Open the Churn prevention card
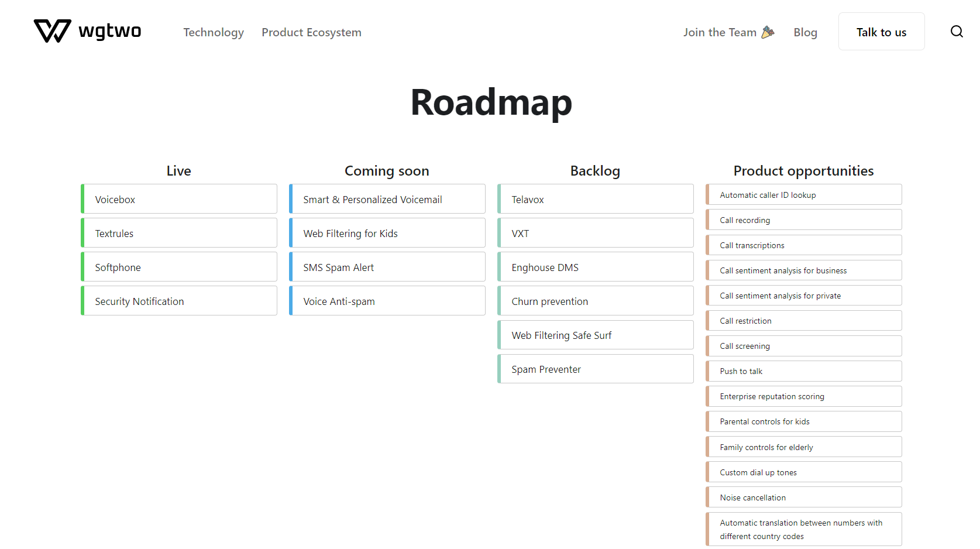This screenshot has height=549, width=980. click(x=596, y=301)
